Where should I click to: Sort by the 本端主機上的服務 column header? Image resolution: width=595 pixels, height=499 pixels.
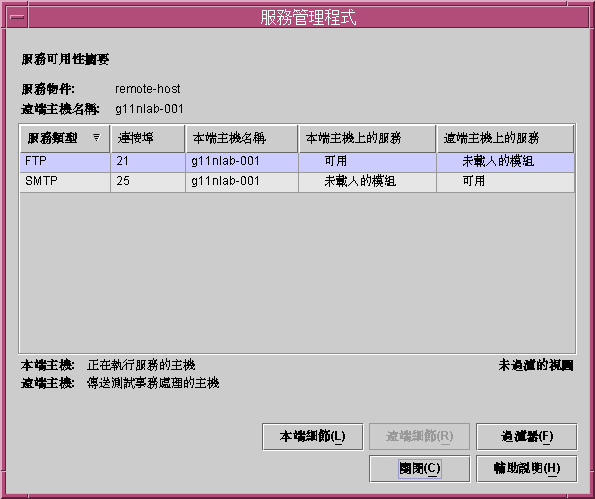[x=367, y=139]
